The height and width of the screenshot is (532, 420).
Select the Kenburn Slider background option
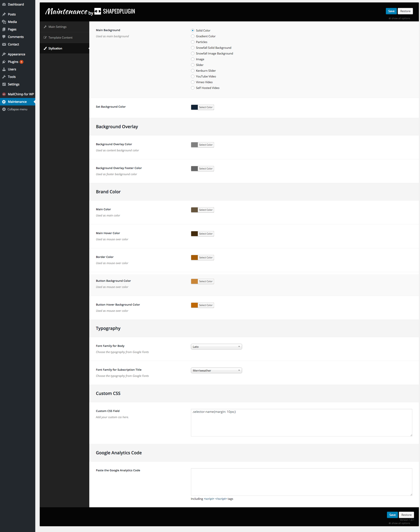coord(193,71)
